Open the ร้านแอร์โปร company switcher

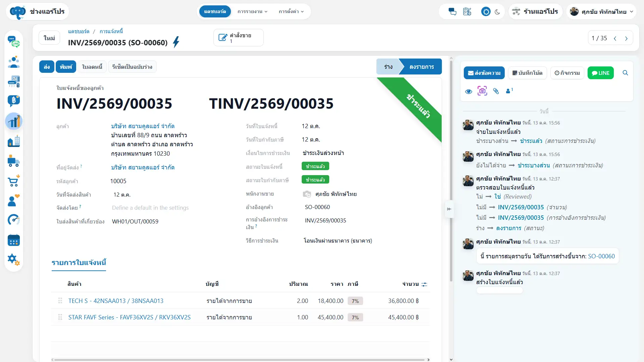(x=535, y=12)
